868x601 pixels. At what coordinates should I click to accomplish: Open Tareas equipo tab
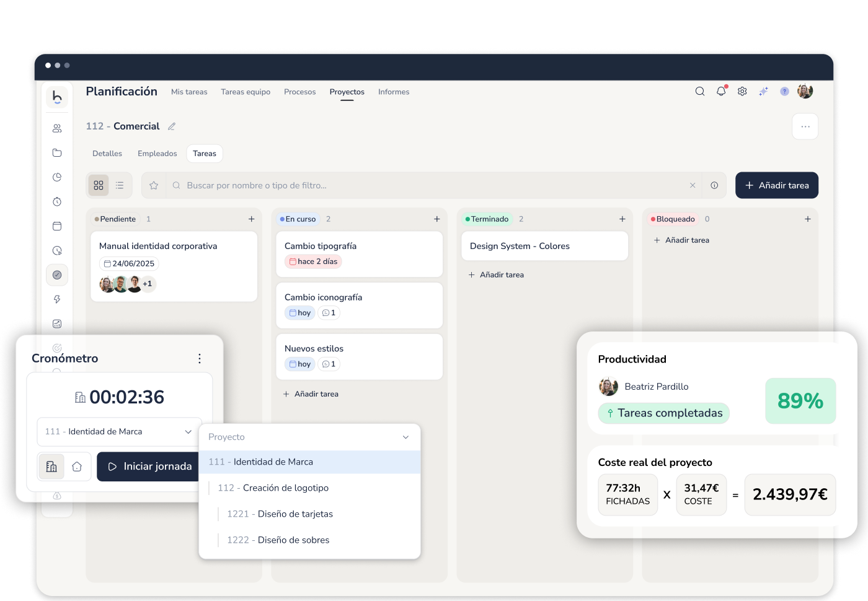tap(246, 92)
